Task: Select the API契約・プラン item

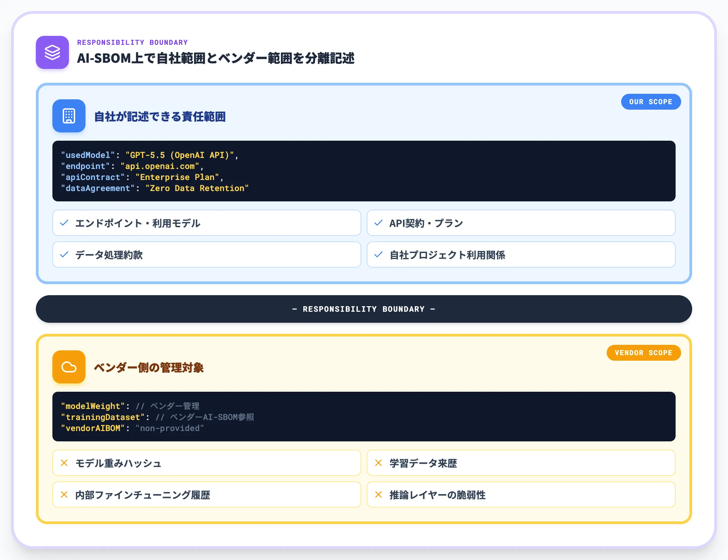Action: pos(521,223)
